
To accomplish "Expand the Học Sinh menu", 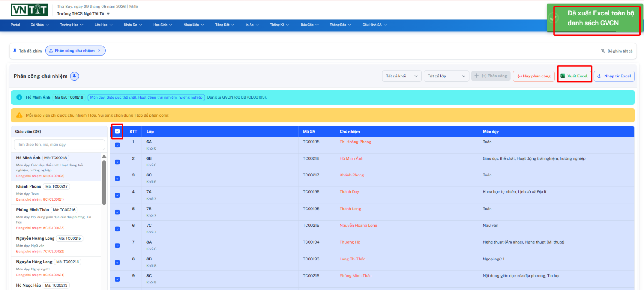I will click(x=163, y=25).
